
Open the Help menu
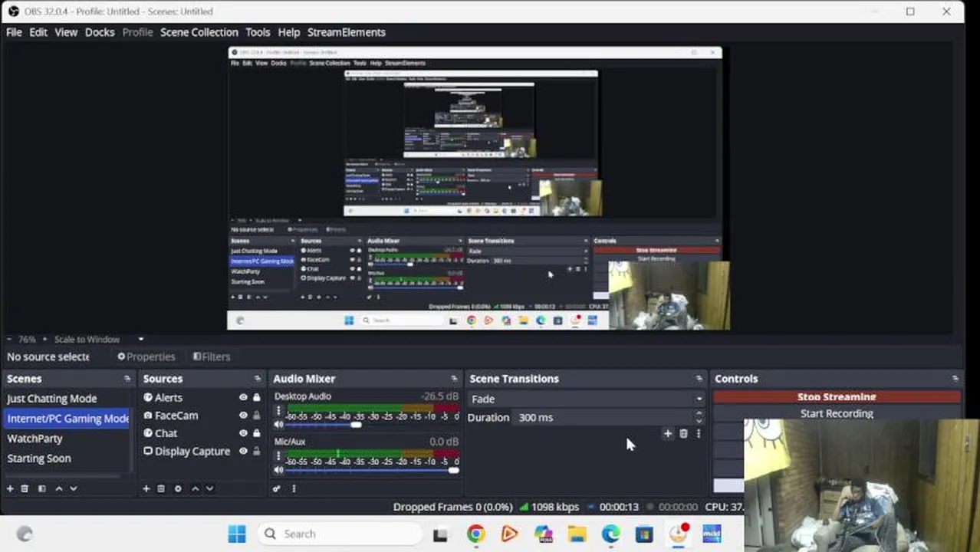pos(289,32)
